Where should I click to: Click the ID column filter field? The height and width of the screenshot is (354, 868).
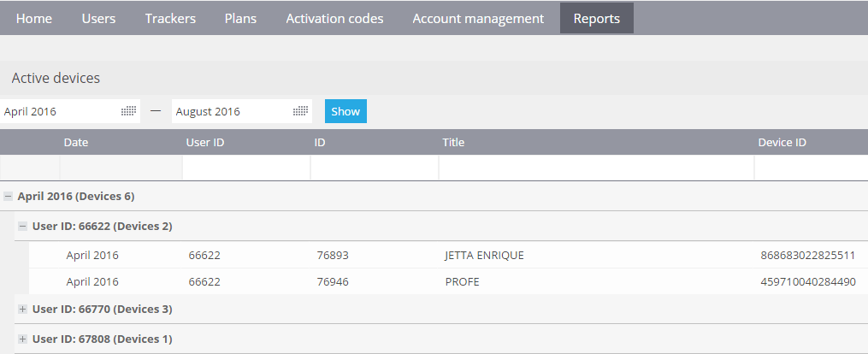375,168
